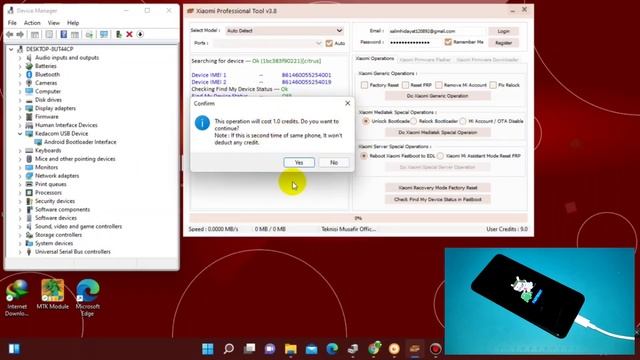Click Do Xiaomi Mediatek Special Operation button
This screenshot has width=640, height=360.
(x=438, y=133)
